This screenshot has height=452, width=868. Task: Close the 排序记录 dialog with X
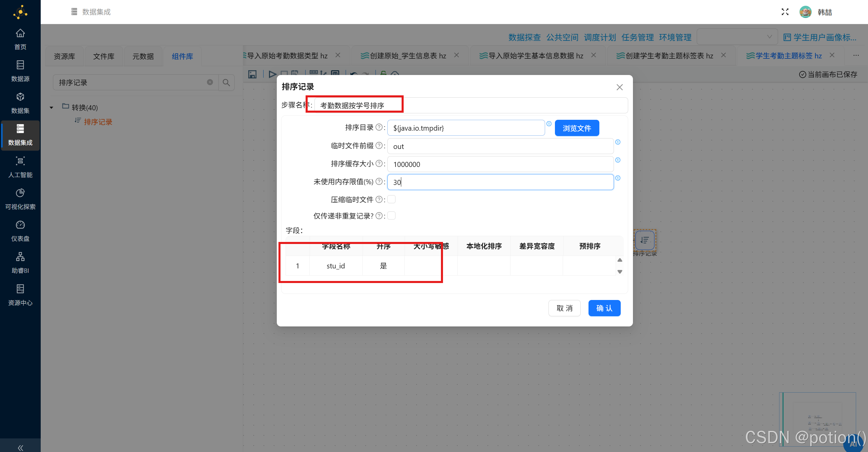point(620,87)
